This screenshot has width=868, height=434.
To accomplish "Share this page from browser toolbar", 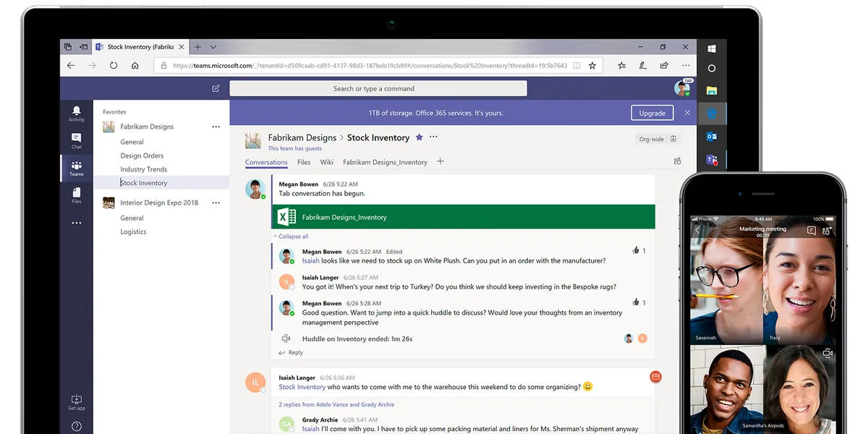I will 663,65.
